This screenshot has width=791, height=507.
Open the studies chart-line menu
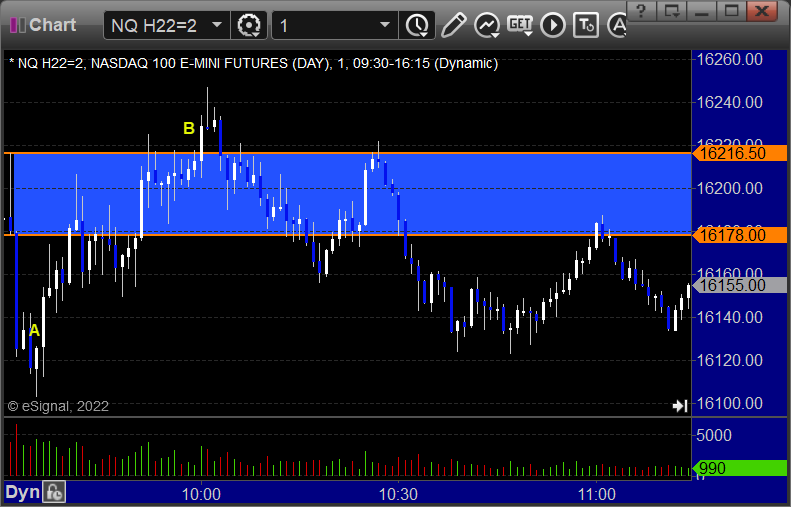pyautogui.click(x=487, y=25)
